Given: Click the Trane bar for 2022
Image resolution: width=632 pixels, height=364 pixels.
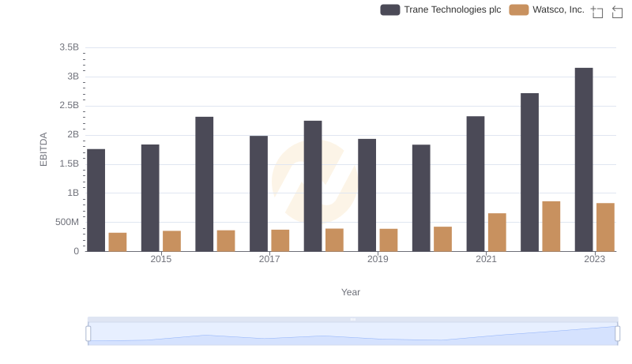Looking at the screenshot, I should coord(529,172).
